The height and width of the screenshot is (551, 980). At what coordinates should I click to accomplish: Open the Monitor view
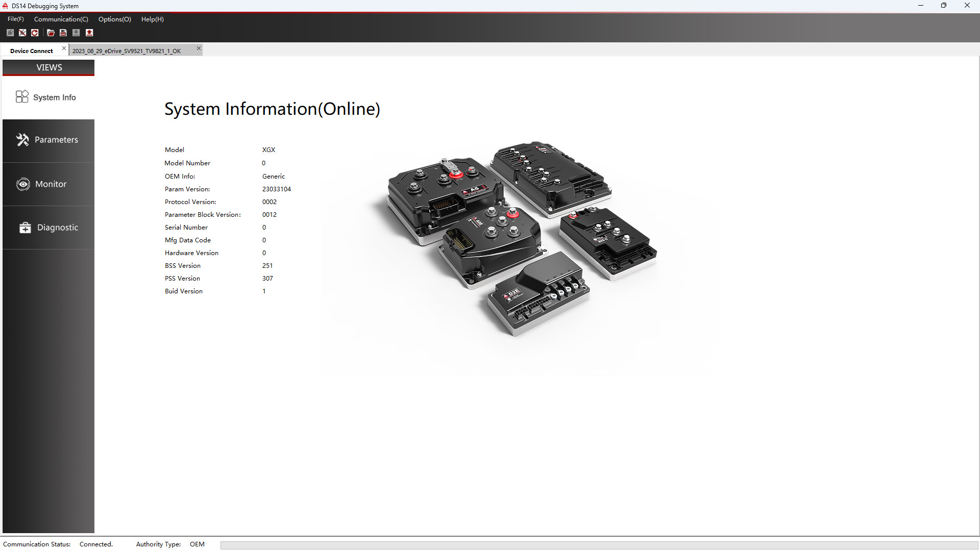pyautogui.click(x=48, y=184)
